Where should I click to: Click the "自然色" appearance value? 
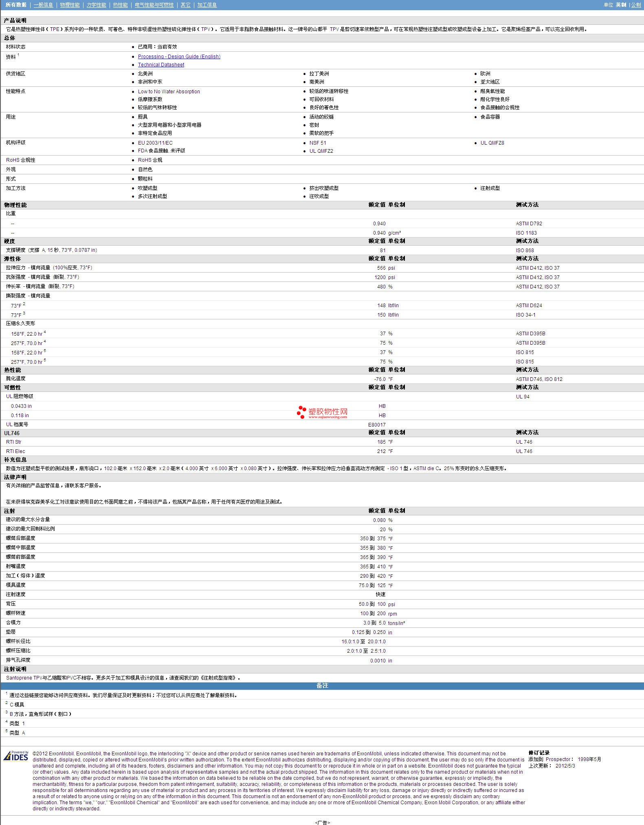(145, 169)
